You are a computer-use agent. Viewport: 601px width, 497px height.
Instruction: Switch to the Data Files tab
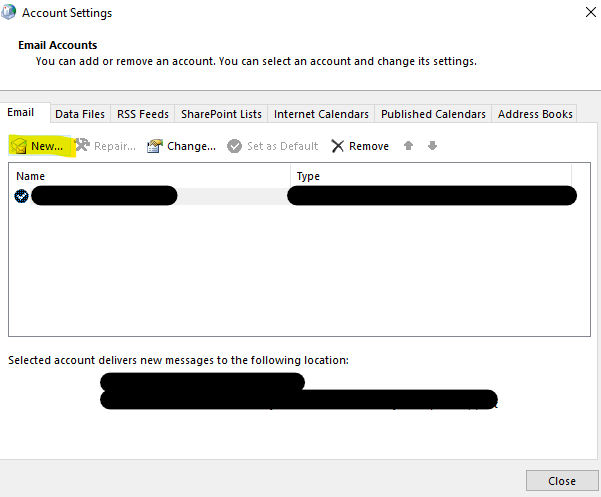80,114
